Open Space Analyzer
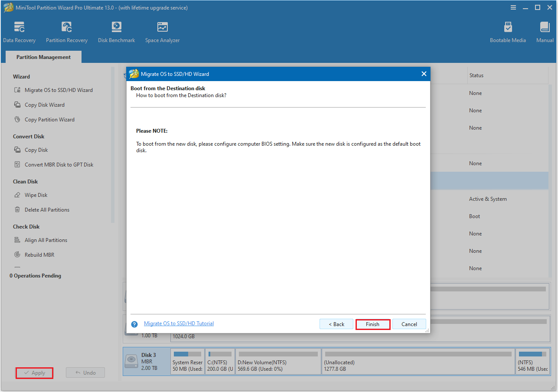 162,30
